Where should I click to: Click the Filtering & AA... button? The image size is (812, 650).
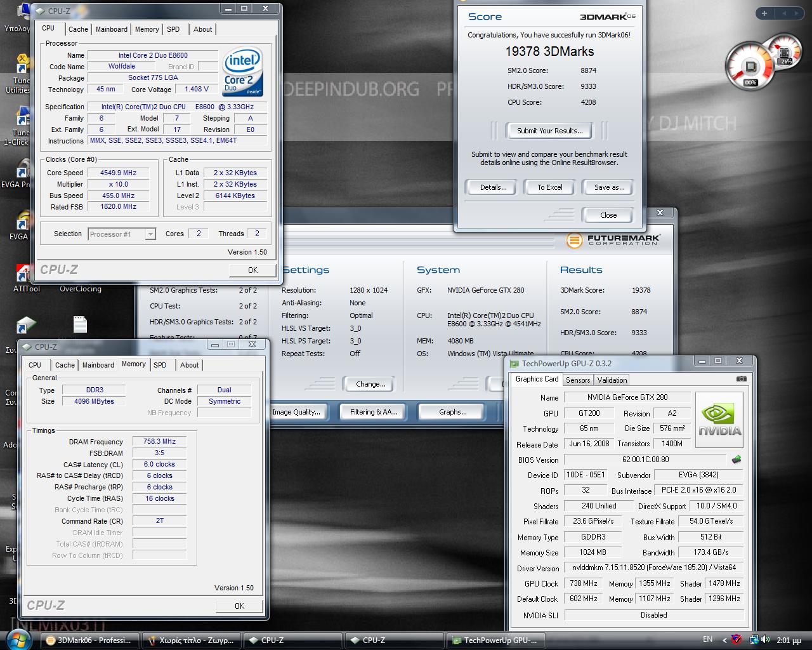click(x=374, y=412)
